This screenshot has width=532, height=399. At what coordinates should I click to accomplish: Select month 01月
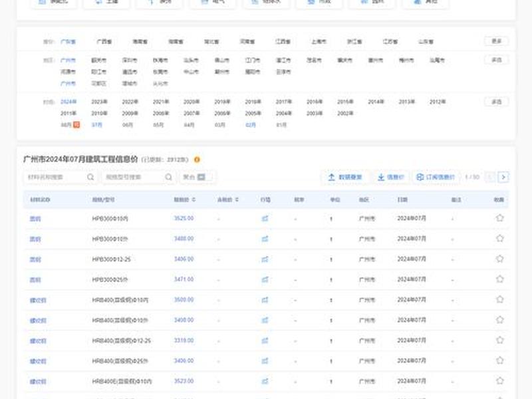281,125
